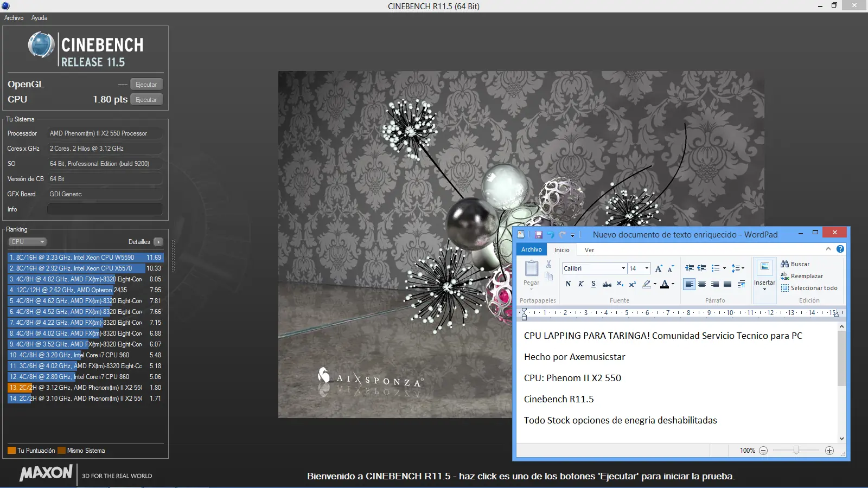This screenshot has width=868, height=488.
Task: Toggle superscript formatting in WordPad
Action: tap(633, 284)
